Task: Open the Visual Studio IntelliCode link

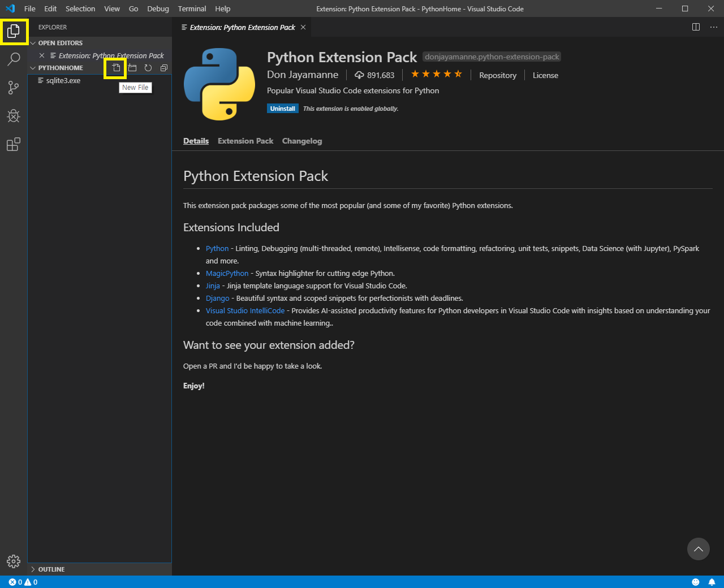Action: click(245, 310)
